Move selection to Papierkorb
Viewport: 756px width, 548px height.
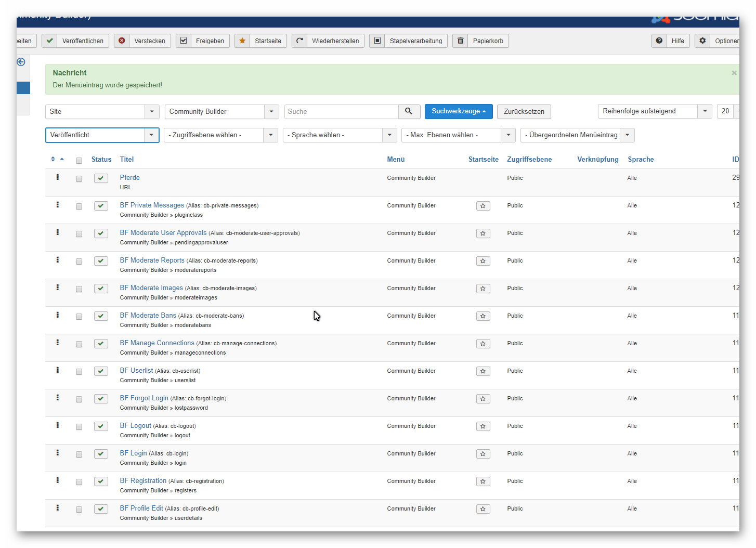pos(480,41)
